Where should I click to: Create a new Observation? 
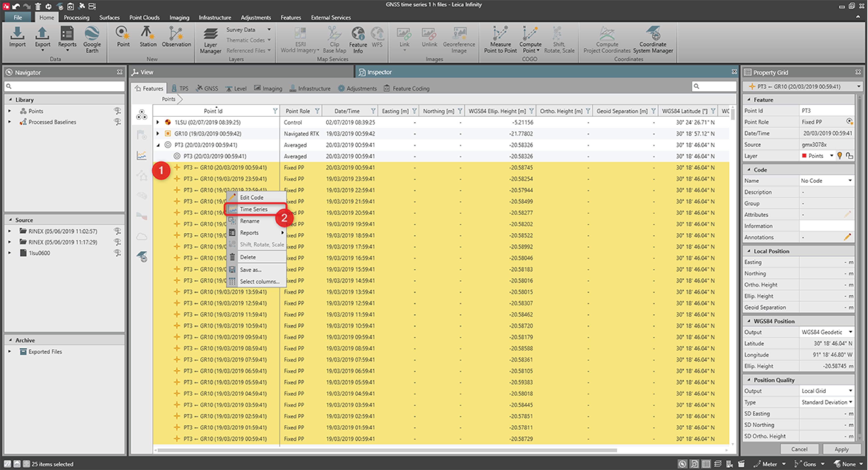(176, 36)
